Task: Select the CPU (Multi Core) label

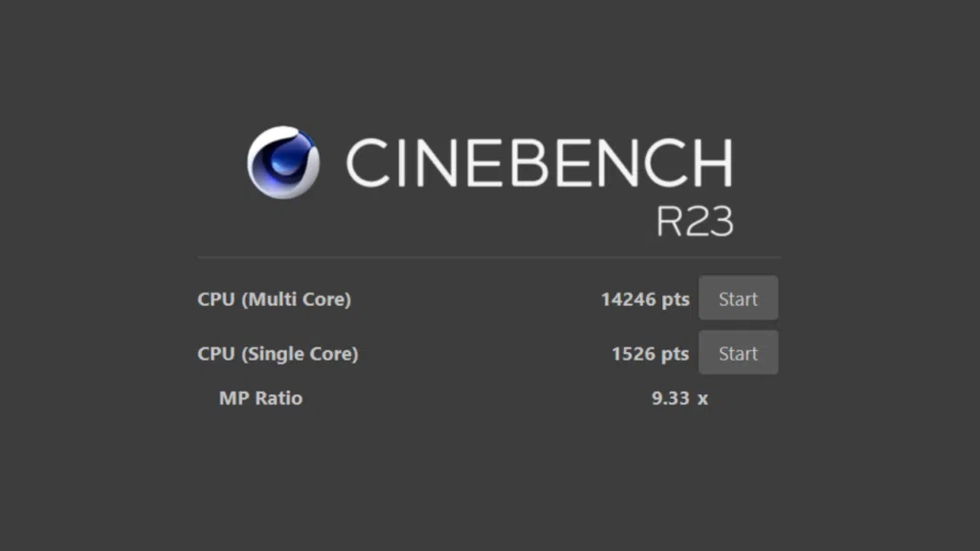Action: [x=274, y=299]
